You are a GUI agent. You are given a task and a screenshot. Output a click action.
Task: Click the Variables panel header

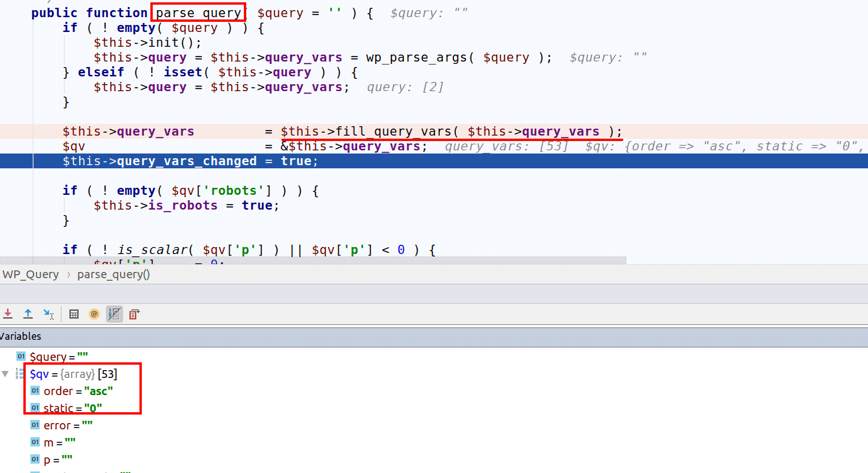[x=434, y=336]
